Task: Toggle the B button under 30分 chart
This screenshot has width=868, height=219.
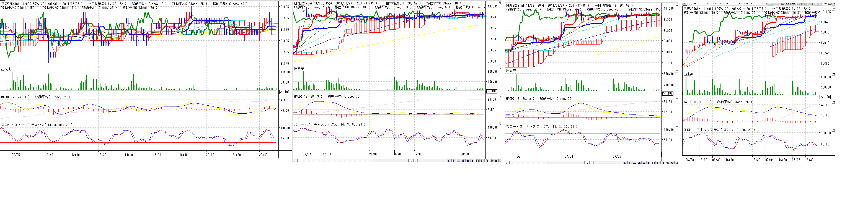Action: click(662, 163)
